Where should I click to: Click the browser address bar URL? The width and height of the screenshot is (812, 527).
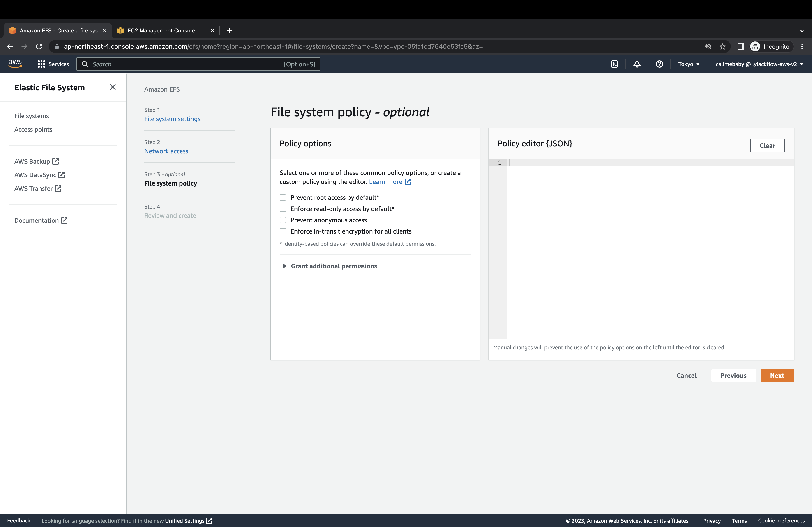(273, 46)
